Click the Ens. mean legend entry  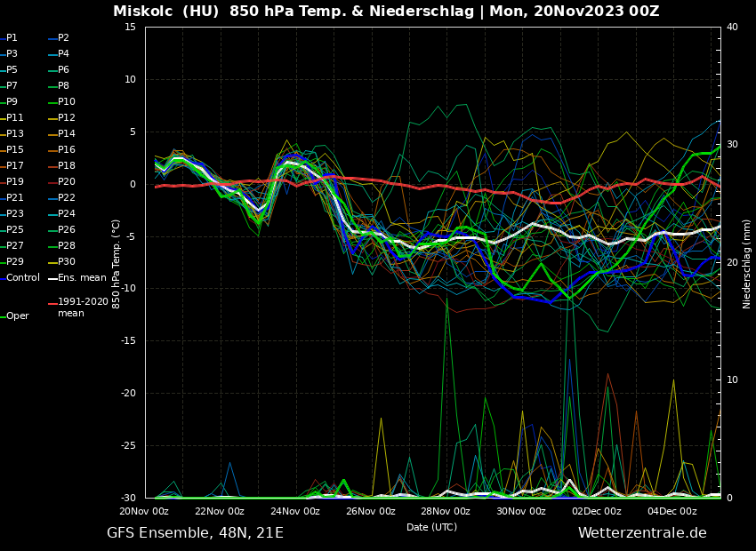(82, 278)
